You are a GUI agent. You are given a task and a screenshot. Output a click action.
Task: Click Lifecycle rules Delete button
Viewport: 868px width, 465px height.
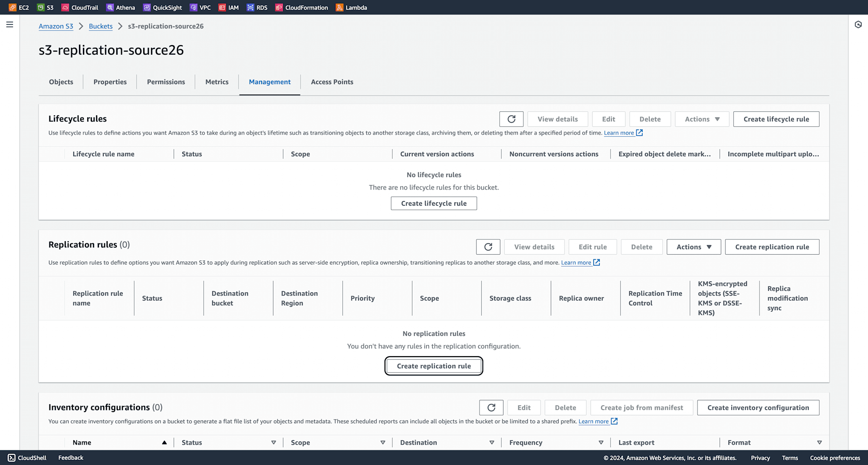pos(650,119)
